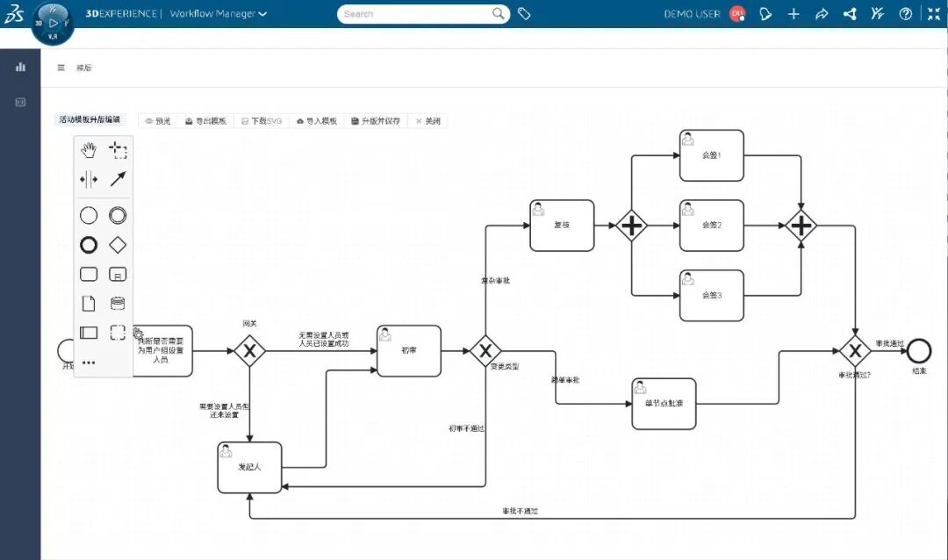Click the 关闭 close button

(428, 121)
